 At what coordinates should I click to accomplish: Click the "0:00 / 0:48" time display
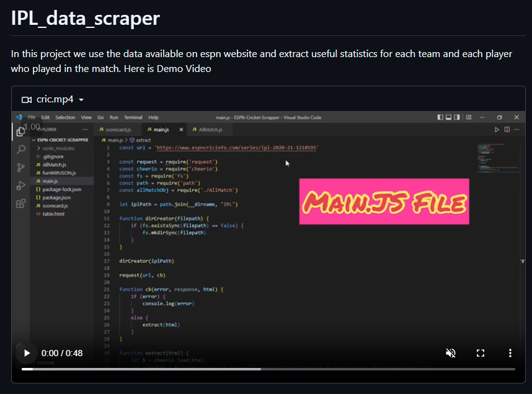(62, 353)
